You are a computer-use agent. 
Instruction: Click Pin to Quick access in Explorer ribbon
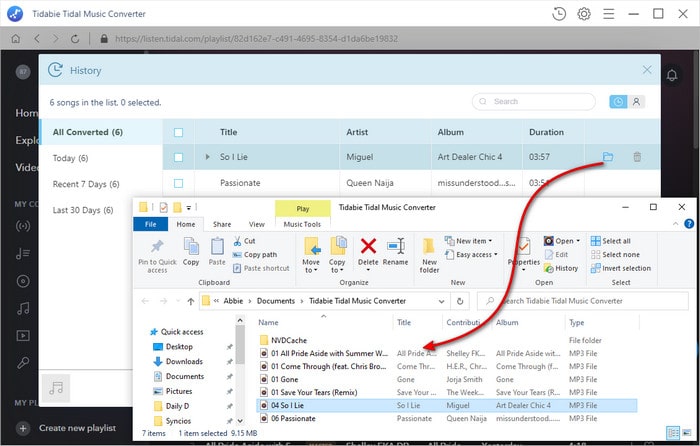[157, 255]
